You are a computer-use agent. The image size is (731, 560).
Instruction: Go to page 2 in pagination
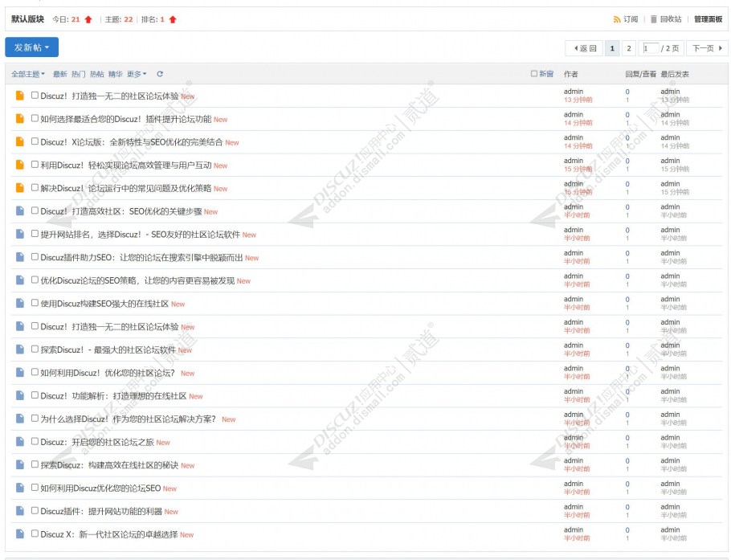[x=629, y=48]
